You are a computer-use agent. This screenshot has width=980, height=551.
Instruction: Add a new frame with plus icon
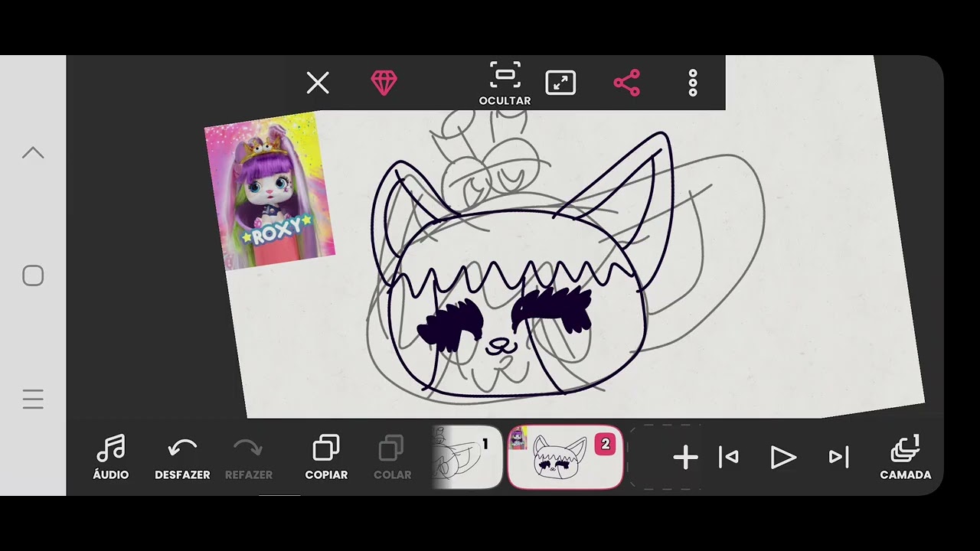tap(685, 458)
